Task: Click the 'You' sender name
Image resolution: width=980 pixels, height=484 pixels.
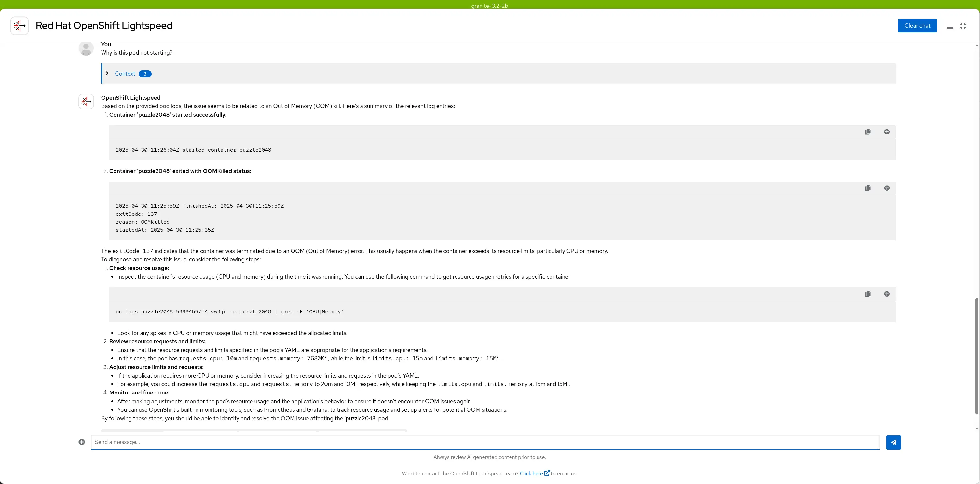Action: [106, 45]
